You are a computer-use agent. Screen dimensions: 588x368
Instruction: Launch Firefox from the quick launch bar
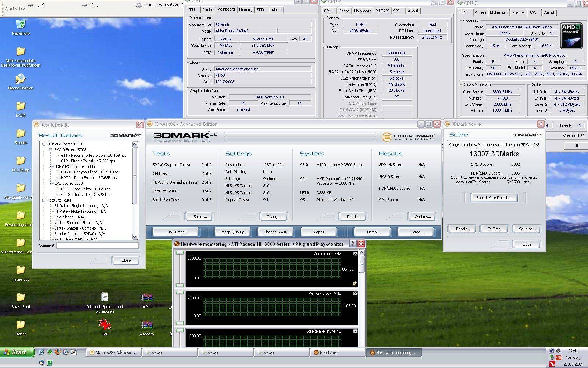(57, 352)
